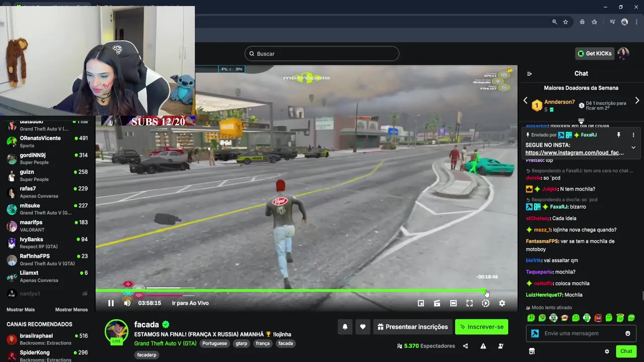The width and height of the screenshot is (644, 362).
Task: Click the green Inscrever-se button
Action: point(481,327)
